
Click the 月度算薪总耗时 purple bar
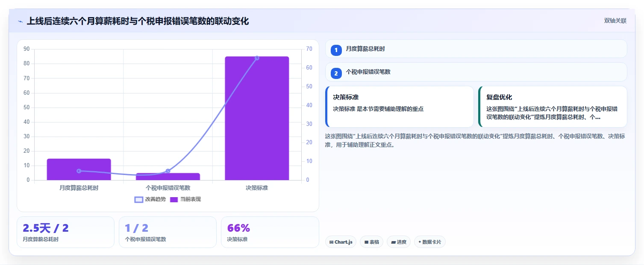point(79,169)
